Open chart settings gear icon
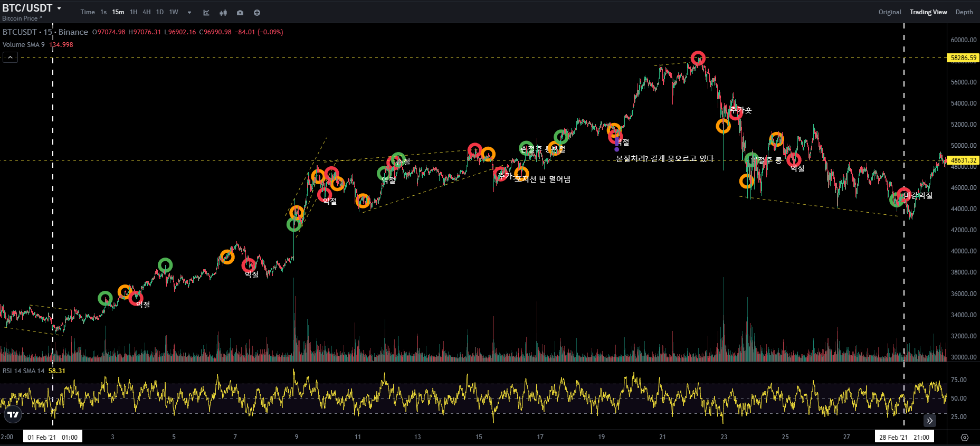980x446 pixels. 965,438
